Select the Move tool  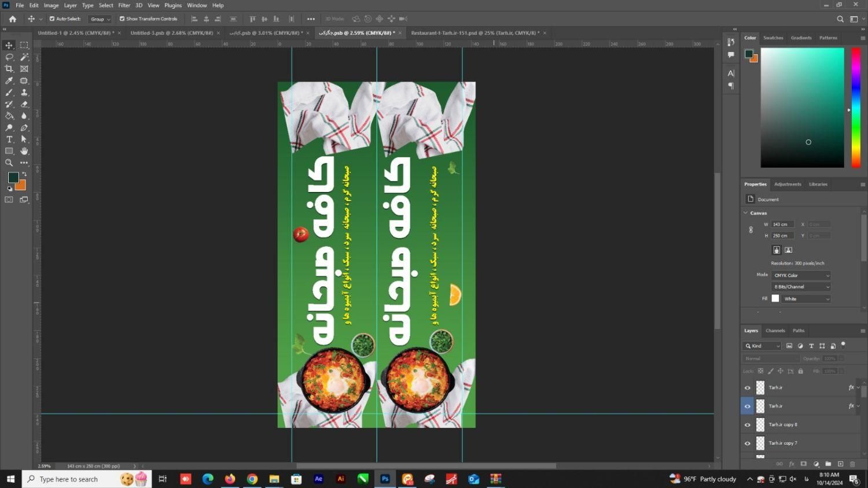click(x=9, y=45)
